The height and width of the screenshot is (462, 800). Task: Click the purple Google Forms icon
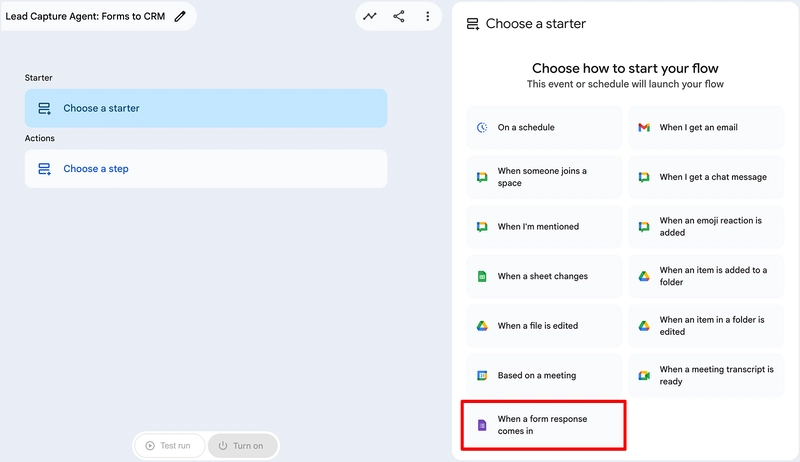point(482,425)
